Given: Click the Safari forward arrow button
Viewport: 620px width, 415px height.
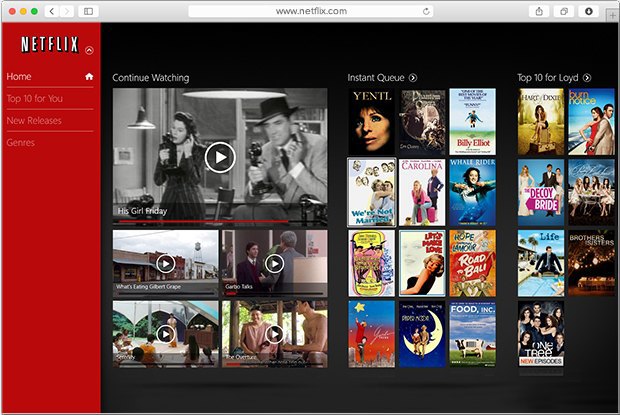Looking at the screenshot, I should pos(67,11).
